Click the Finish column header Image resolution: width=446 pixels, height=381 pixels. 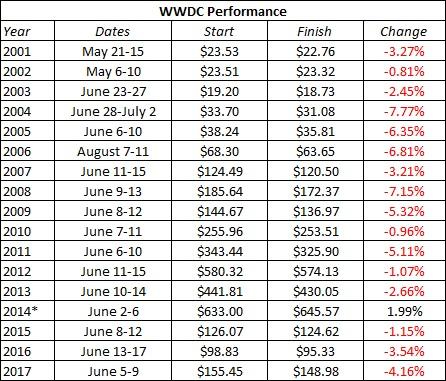click(315, 31)
